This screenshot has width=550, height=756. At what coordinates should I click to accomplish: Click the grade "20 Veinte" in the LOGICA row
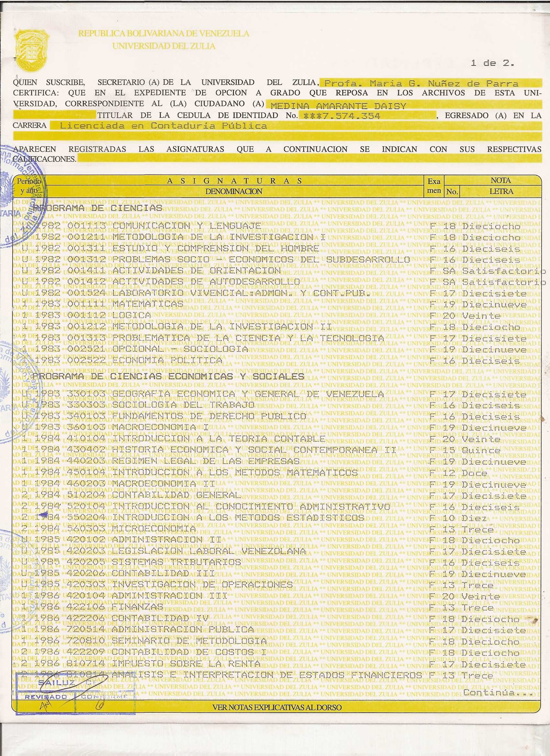tap(471, 316)
